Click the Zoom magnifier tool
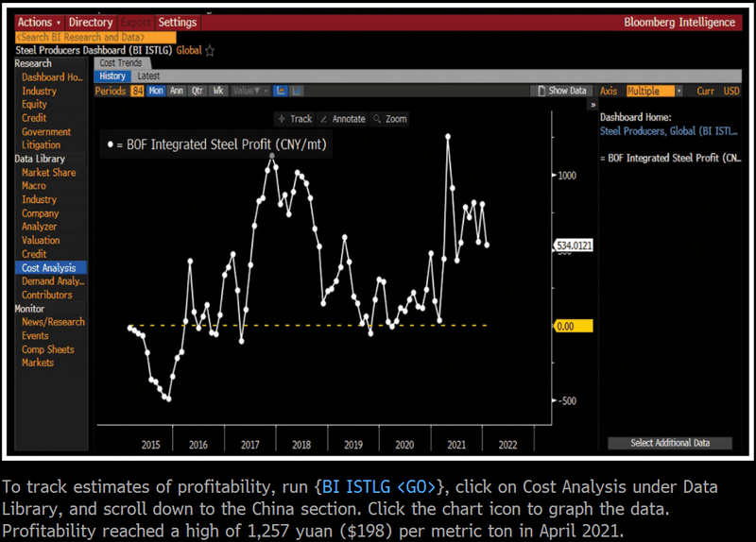The image size is (756, 542). coord(389,119)
